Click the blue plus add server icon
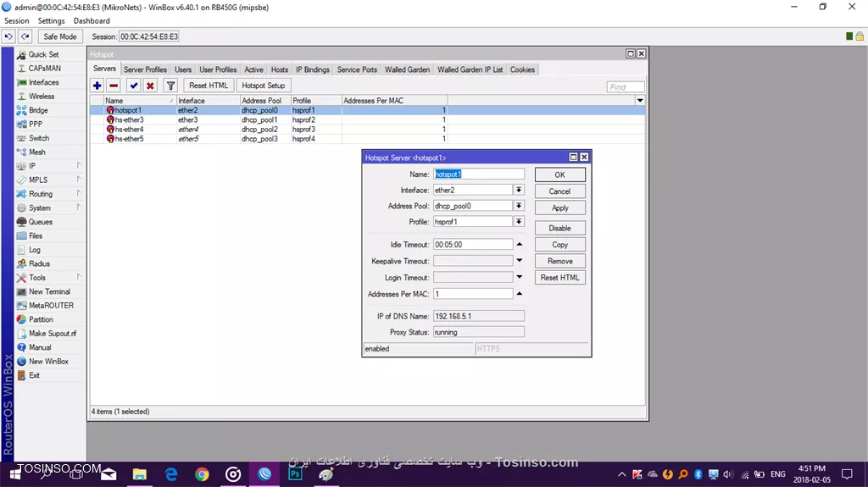Screen dimensions: 868x487 coord(97,86)
